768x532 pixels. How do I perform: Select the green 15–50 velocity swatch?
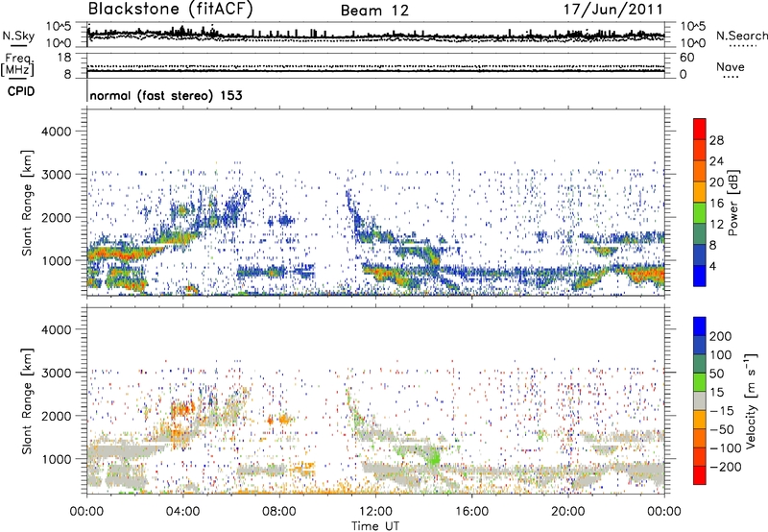tap(700, 382)
